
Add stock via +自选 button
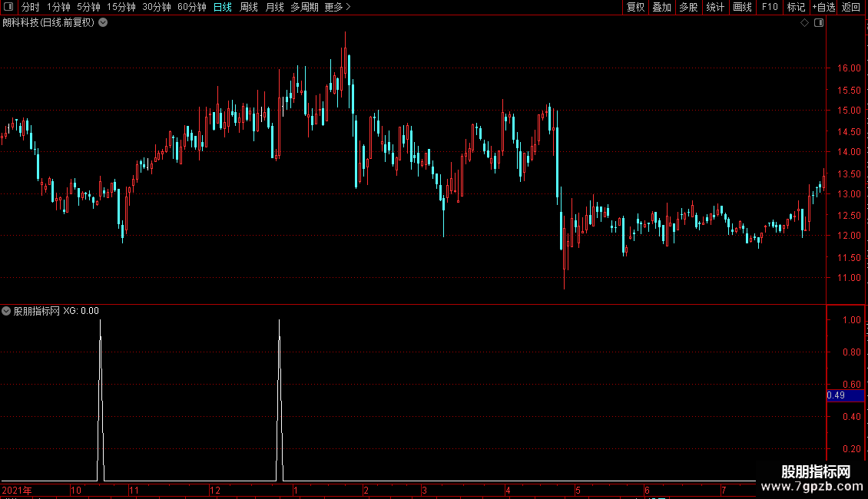click(x=823, y=7)
